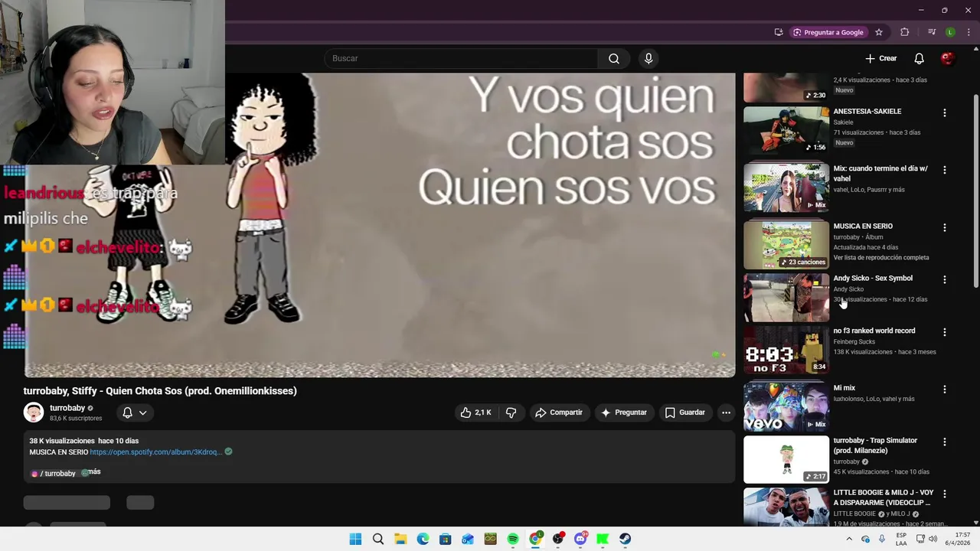Click Ver lista de reproducción completa

[x=880, y=258]
